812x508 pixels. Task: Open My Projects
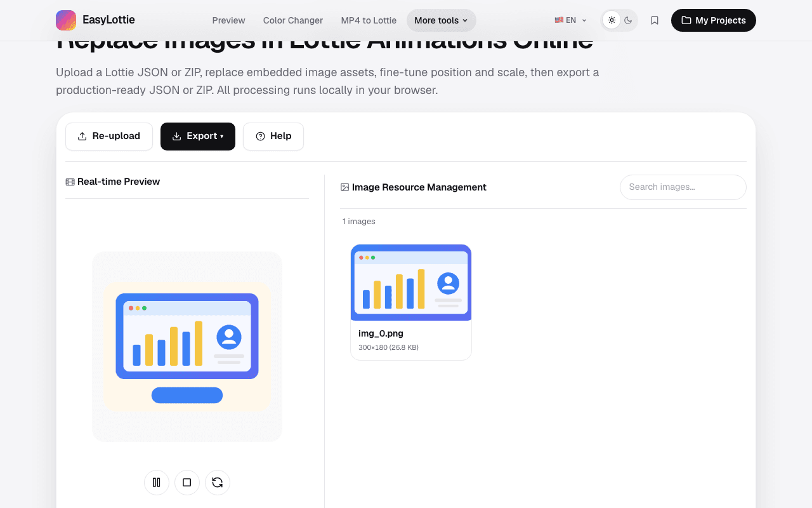pyautogui.click(x=714, y=20)
